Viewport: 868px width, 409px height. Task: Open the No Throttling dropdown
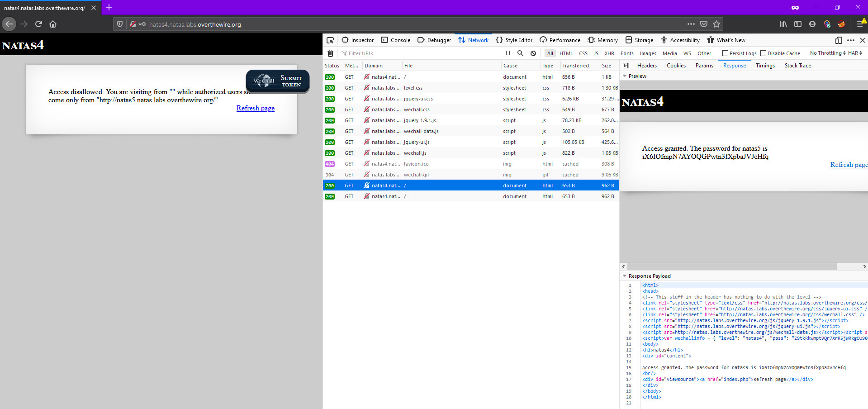tap(827, 53)
